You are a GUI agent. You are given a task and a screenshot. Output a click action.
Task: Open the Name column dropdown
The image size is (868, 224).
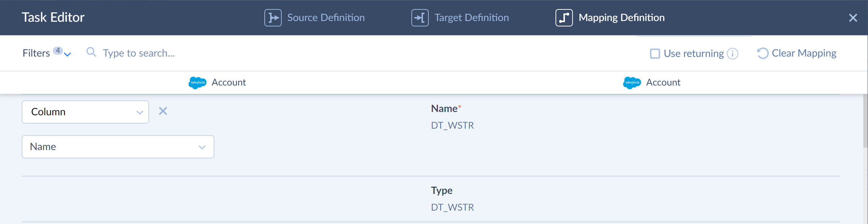(x=118, y=147)
